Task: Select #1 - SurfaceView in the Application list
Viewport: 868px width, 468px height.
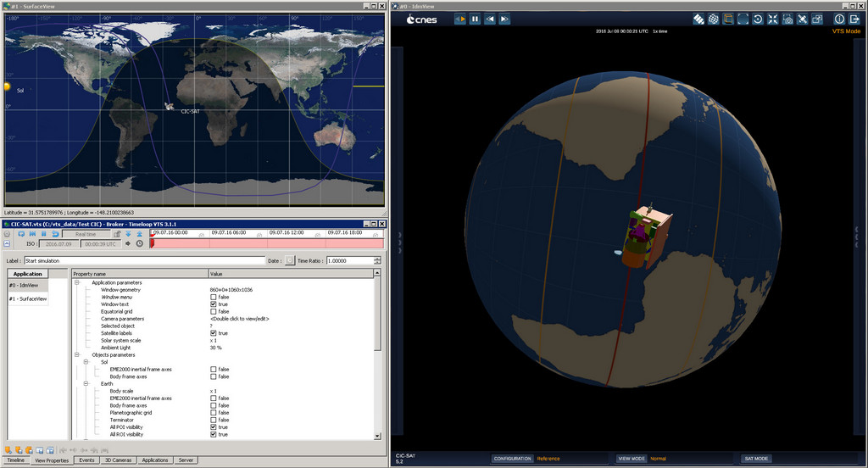Action: click(x=27, y=299)
